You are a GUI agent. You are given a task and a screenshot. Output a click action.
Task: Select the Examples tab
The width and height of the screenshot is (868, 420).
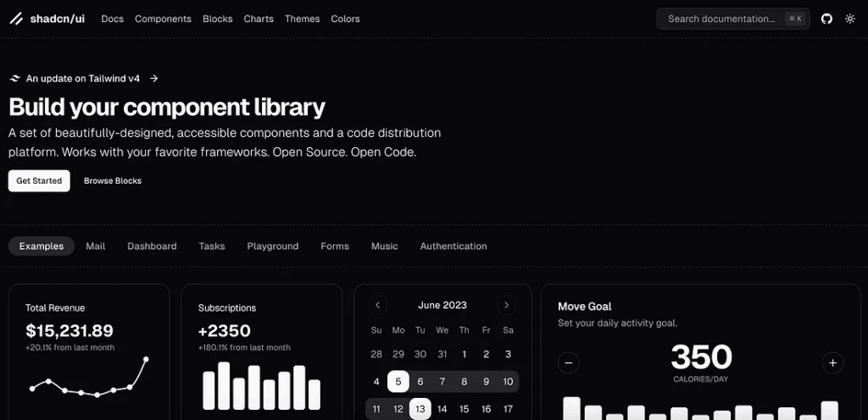[42, 246]
